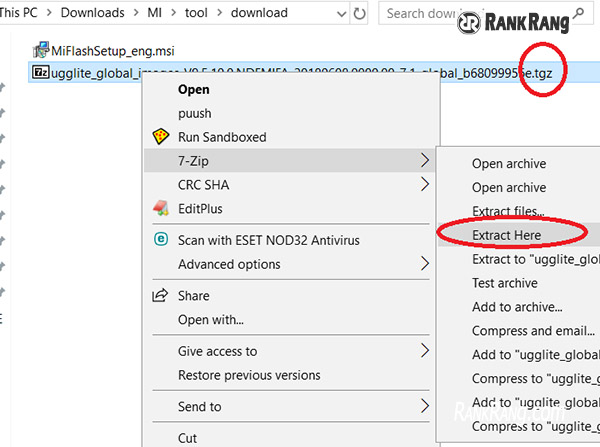Navigate to Downloads in breadcrumb
The image size is (600, 447).
93,13
